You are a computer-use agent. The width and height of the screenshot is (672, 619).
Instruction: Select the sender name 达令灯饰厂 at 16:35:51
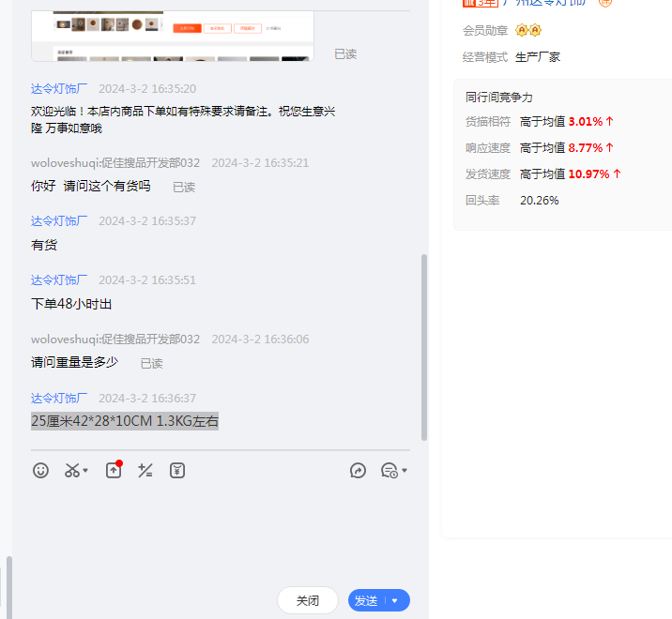(x=59, y=280)
